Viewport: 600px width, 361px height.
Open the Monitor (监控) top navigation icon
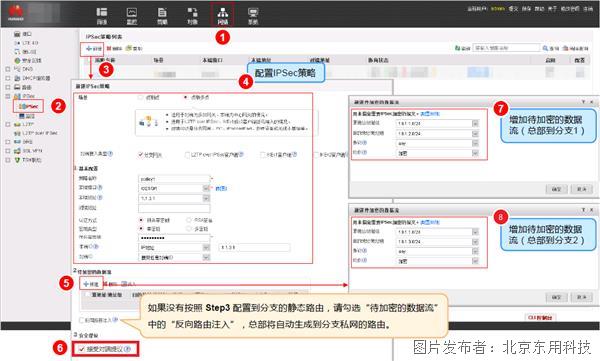click(132, 16)
